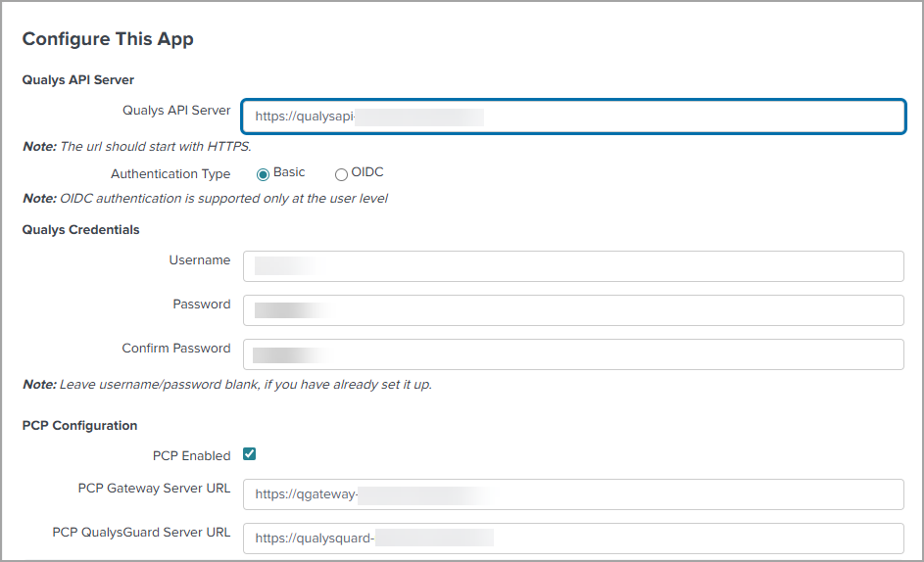Click the Username input field
Screen dimensions: 924x562
573,266
